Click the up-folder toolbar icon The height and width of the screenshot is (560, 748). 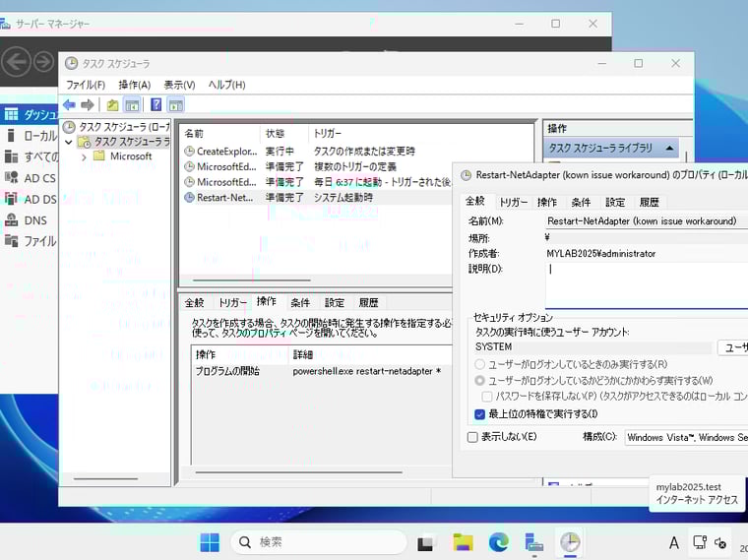tap(112, 105)
